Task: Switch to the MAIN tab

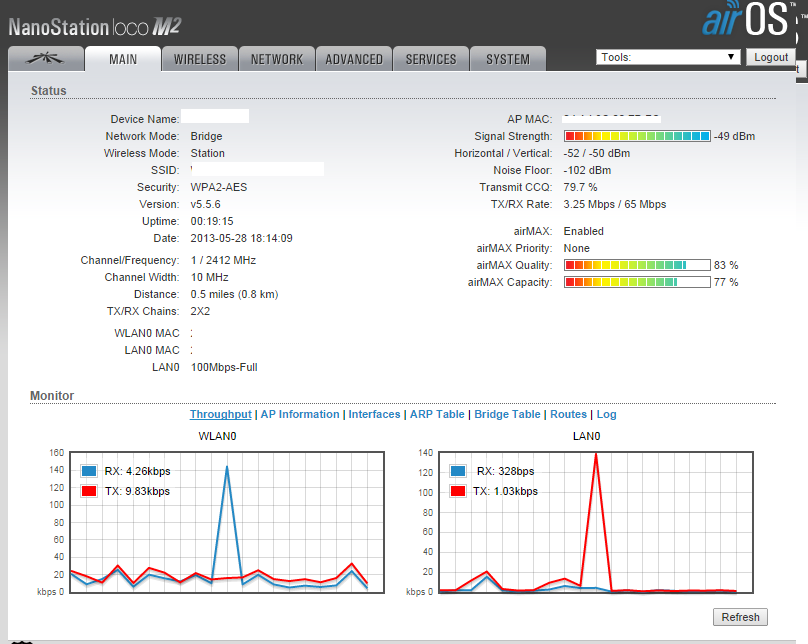Action: 123,59
